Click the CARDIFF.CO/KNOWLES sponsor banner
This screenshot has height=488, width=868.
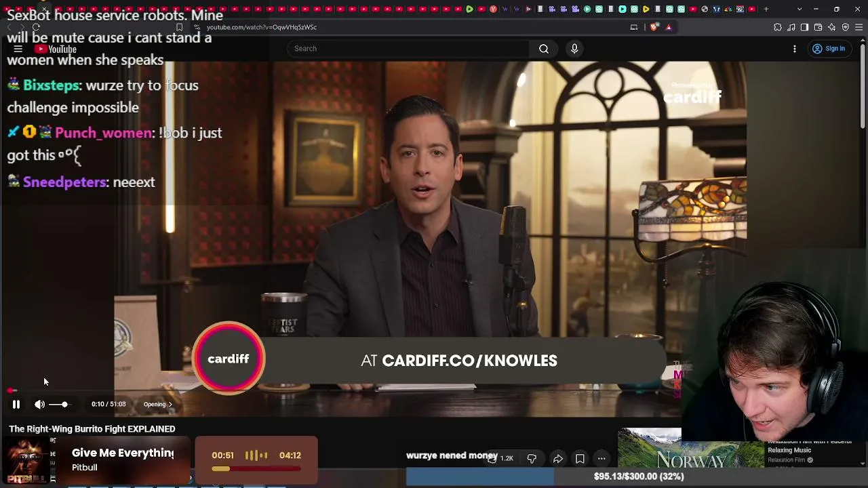point(430,360)
